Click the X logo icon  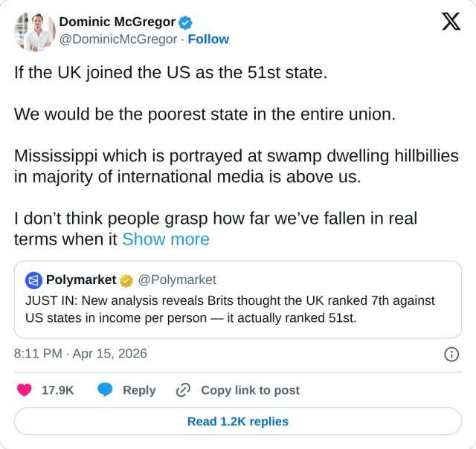[x=451, y=22]
